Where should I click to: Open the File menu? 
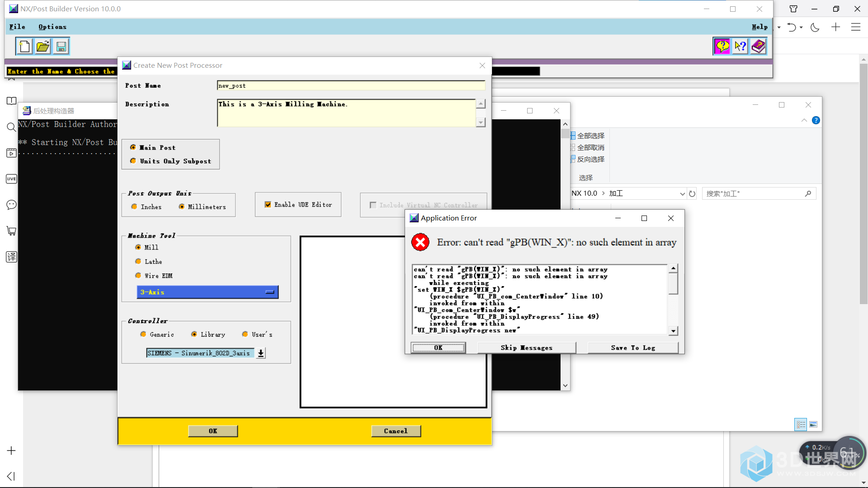(17, 27)
